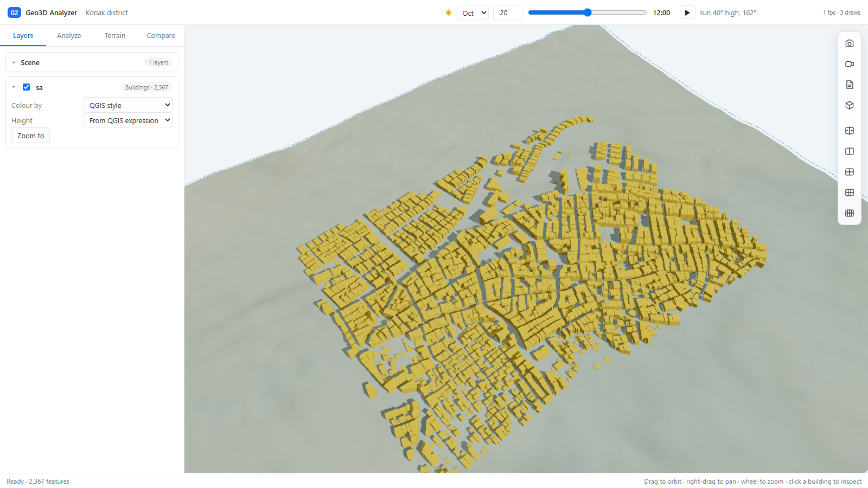Screen dimensions: 868x488
Task: Start video recording with the camcorder icon
Action: [x=850, y=64]
